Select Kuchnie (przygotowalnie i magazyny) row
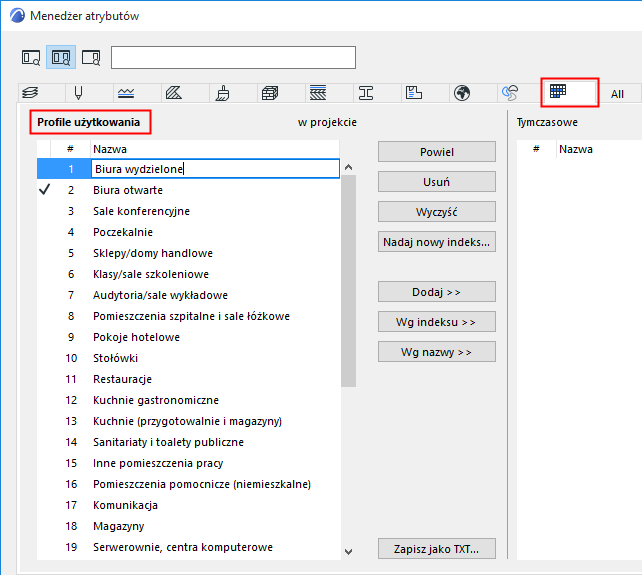The height and width of the screenshot is (575, 642). (188, 421)
